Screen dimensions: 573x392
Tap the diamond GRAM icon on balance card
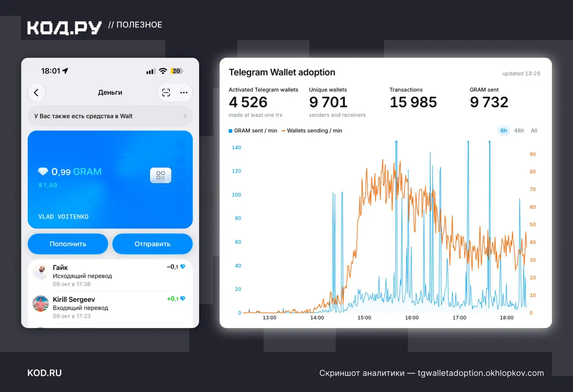(x=43, y=171)
